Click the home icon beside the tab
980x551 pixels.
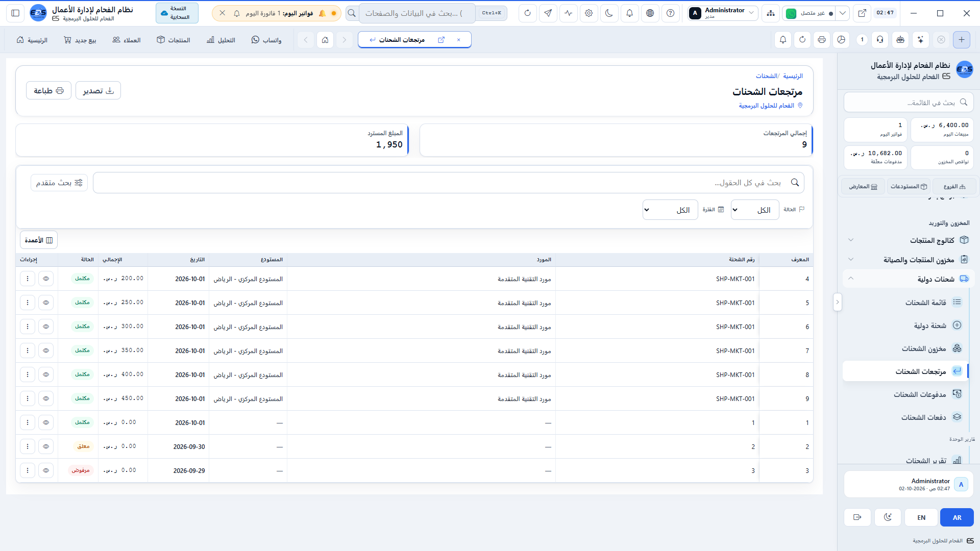[325, 40]
